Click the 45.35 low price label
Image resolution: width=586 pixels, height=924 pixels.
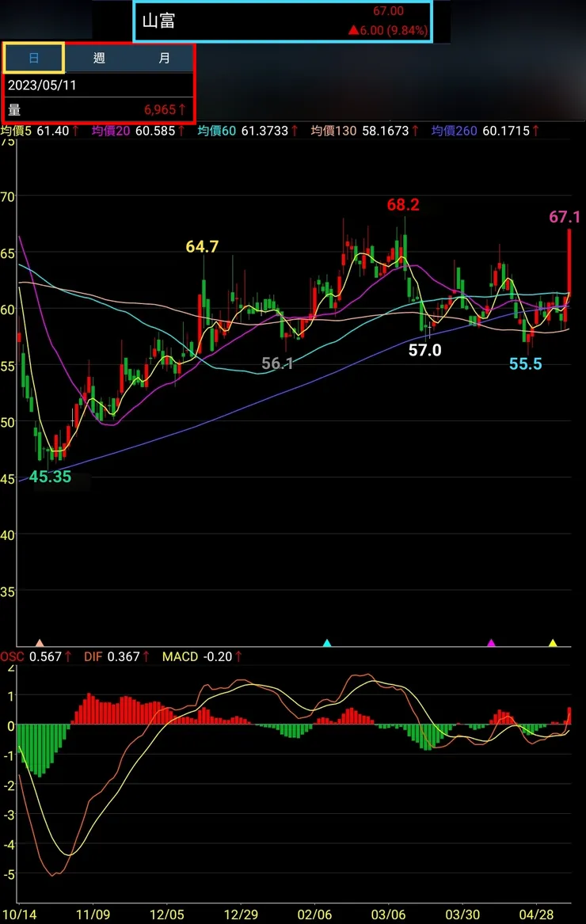[50, 477]
